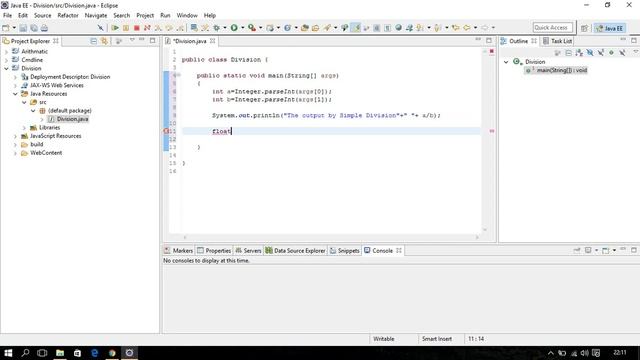Click the Run Last Tool (external tools) icon
This screenshot has height=360, width=640.
coord(252,28)
